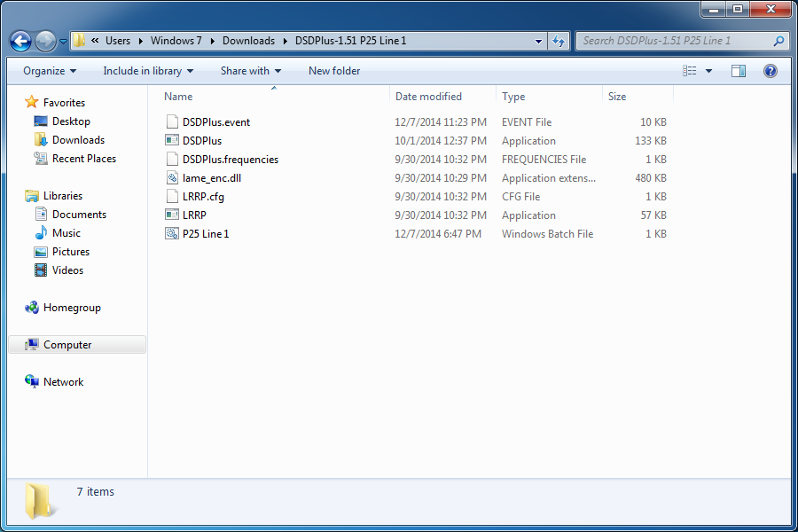Viewport: 798px width, 532px height.
Task: Expand the arrow after Downloads breadcrumb
Action: tap(285, 41)
